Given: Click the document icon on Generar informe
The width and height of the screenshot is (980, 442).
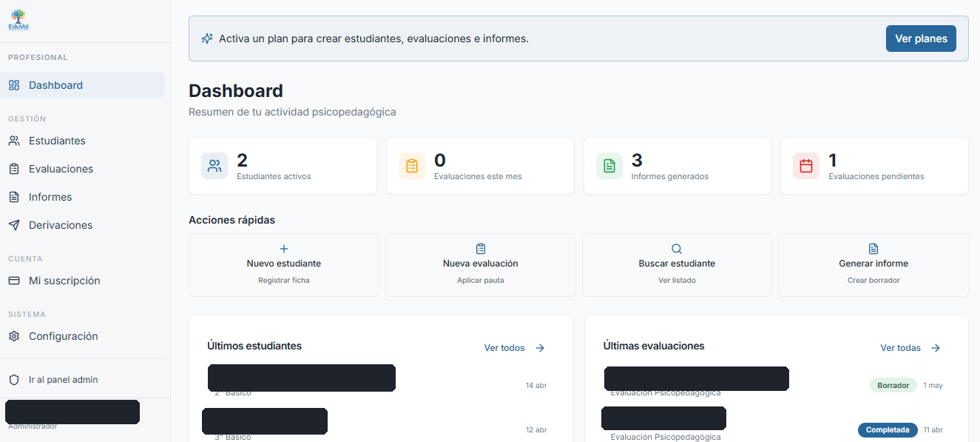Looking at the screenshot, I should (873, 249).
